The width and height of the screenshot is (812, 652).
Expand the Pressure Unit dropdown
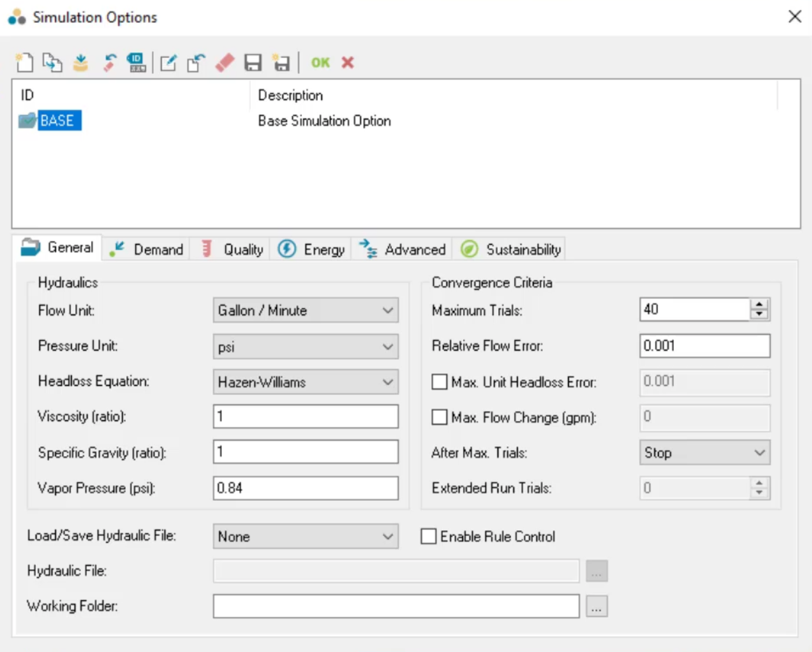(306, 346)
